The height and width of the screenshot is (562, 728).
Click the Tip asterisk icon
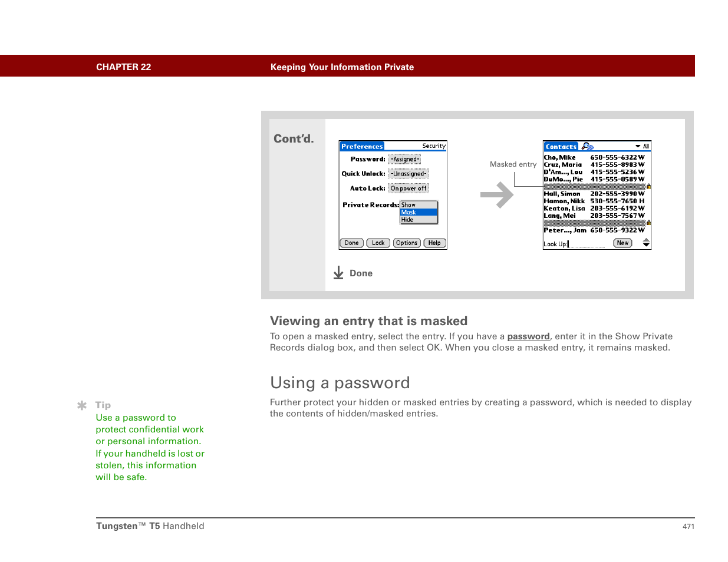click(82, 406)
